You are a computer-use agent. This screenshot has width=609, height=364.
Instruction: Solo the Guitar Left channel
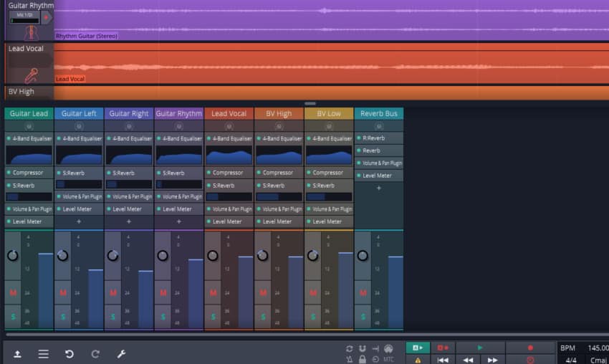[63, 317]
